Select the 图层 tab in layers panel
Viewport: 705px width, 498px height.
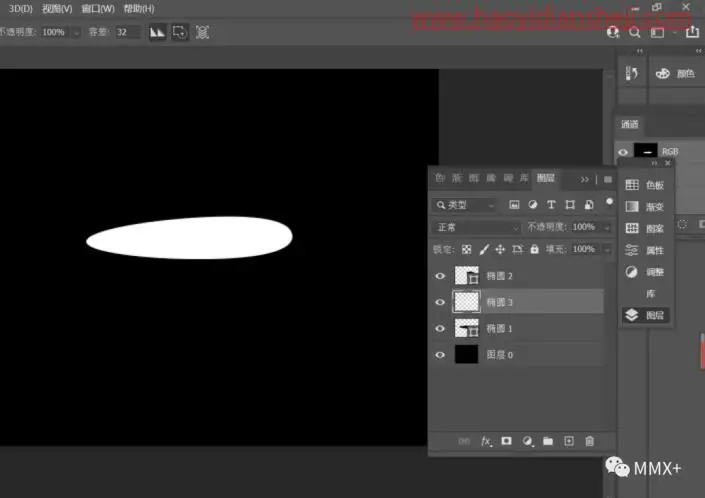(545, 178)
